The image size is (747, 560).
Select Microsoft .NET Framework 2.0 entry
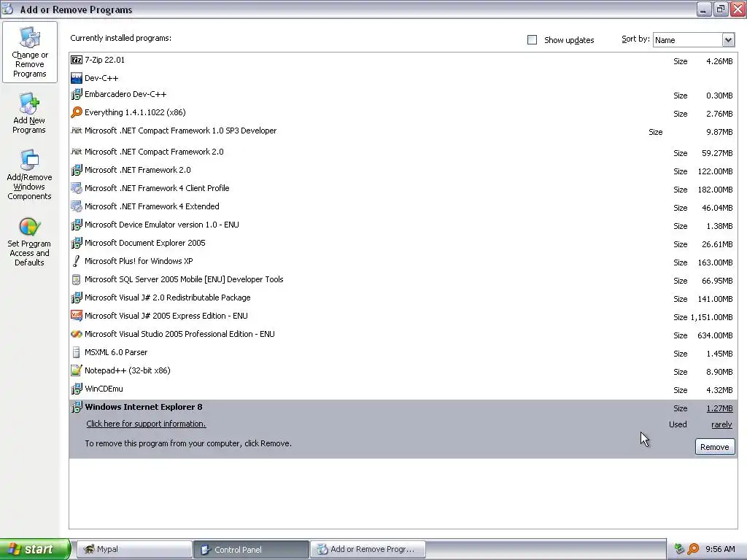(x=403, y=171)
